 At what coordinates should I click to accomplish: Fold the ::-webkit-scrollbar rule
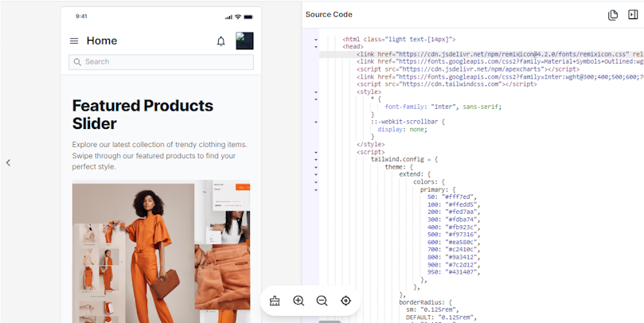[316, 123]
